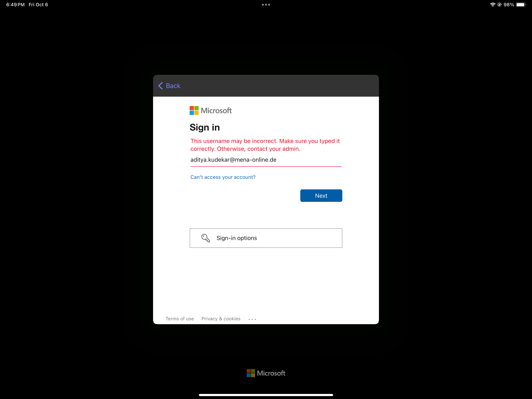Click the three-dot menu at bottom of form
This screenshot has height=399, width=532.
(252, 319)
